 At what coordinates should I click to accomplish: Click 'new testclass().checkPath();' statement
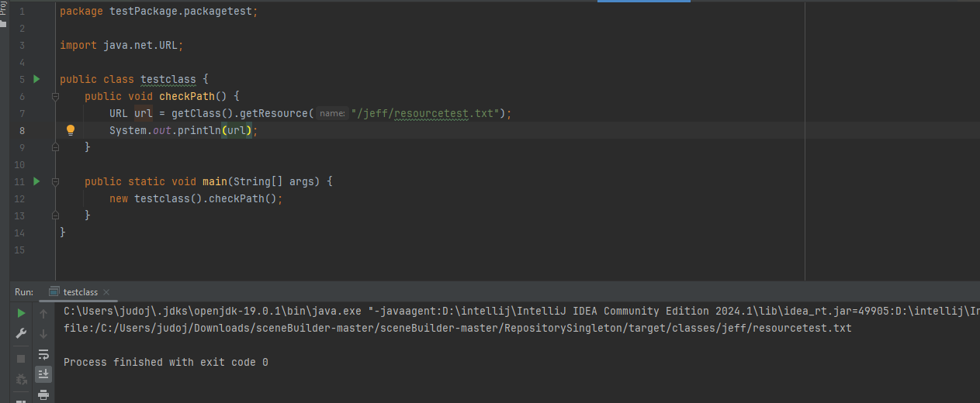pos(196,198)
